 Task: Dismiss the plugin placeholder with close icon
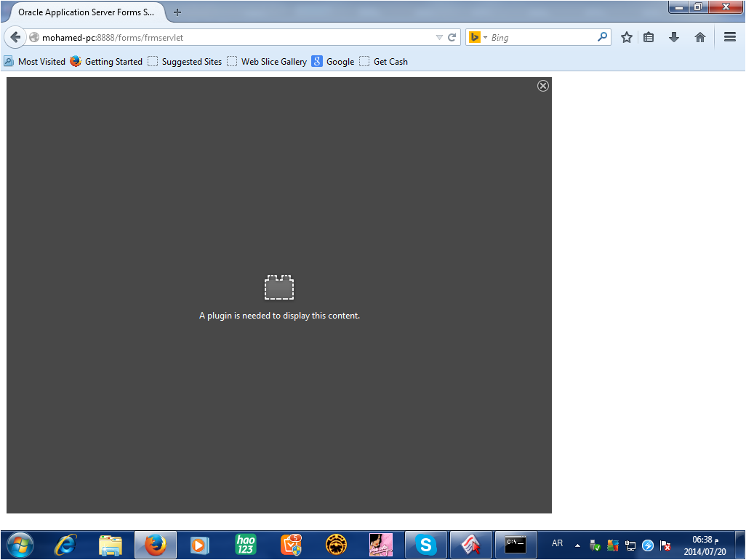coord(542,86)
